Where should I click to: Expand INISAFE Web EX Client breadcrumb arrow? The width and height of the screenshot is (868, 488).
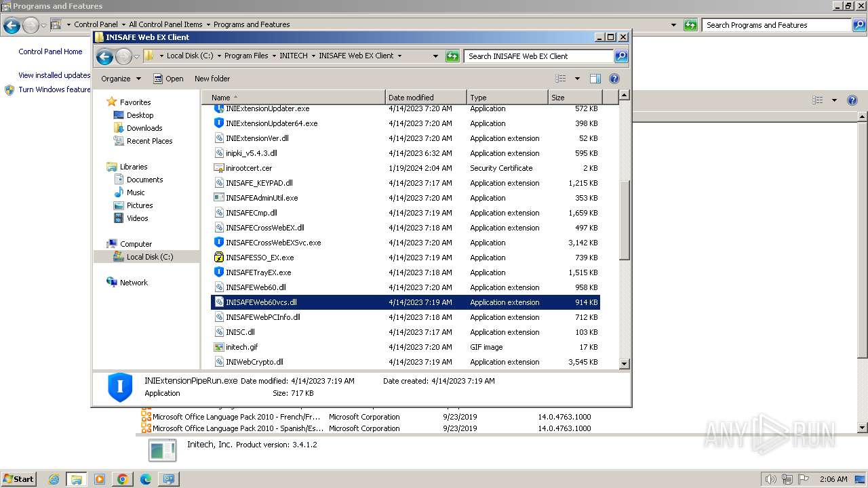[399, 56]
